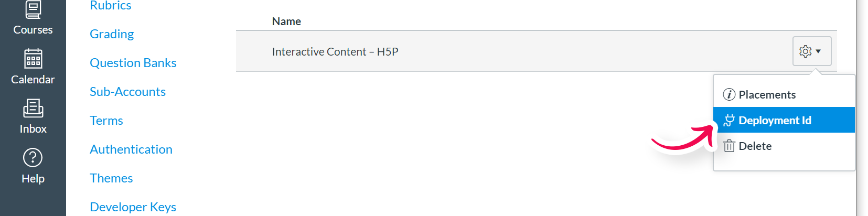Open the Authentication settings link

pos(131,149)
